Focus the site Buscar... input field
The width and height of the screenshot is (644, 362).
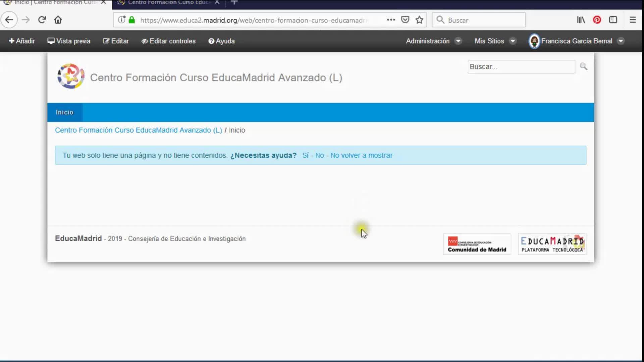(x=521, y=67)
